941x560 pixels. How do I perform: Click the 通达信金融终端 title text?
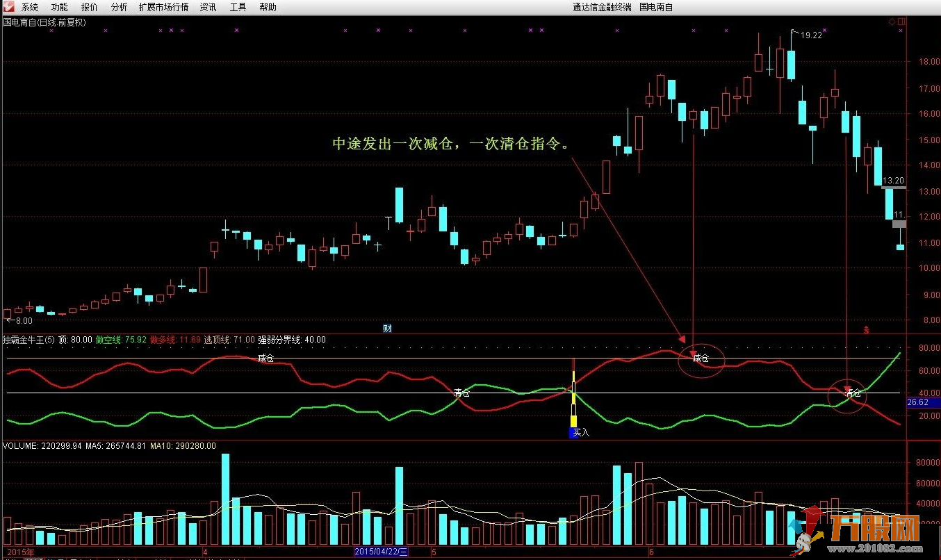(602, 8)
